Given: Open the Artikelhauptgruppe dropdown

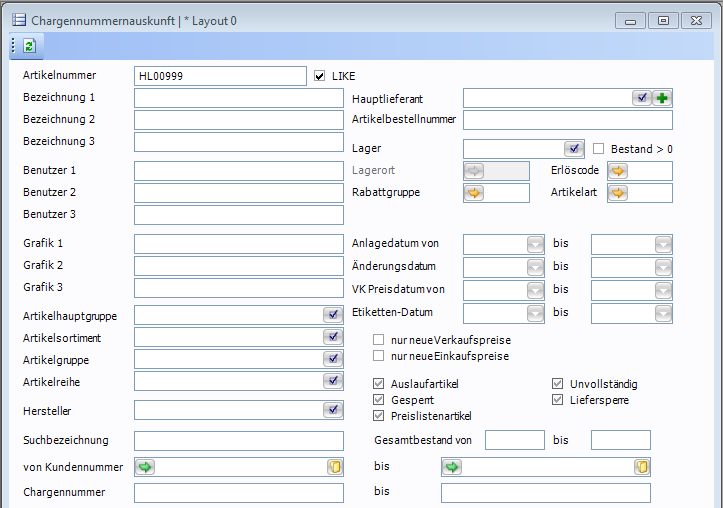Looking at the screenshot, I should (333, 315).
